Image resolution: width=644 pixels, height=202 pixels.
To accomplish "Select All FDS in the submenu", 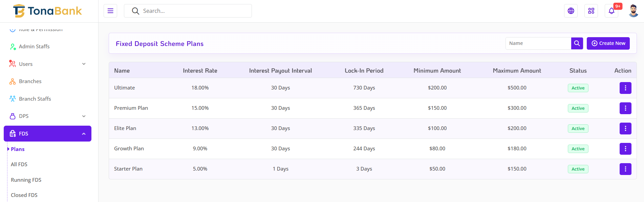I will click(19, 165).
